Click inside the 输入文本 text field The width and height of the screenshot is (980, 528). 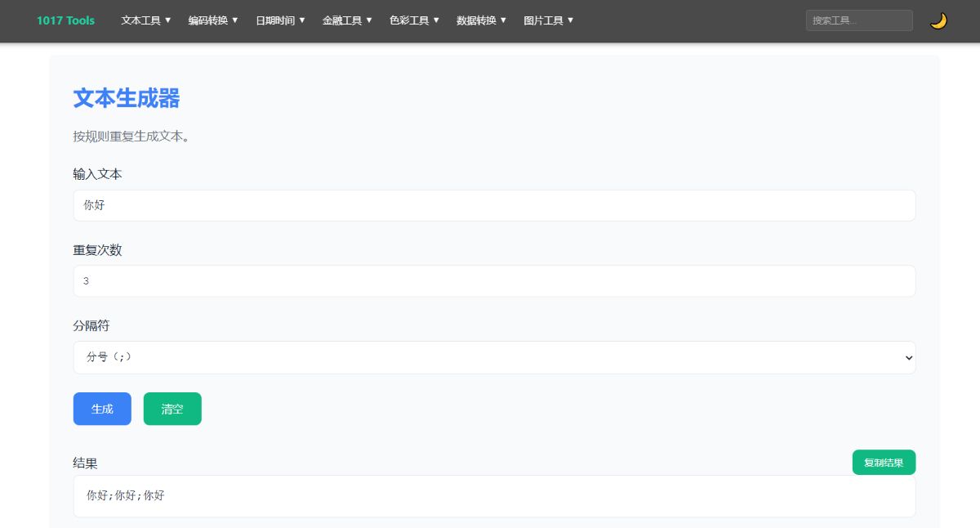pos(493,205)
